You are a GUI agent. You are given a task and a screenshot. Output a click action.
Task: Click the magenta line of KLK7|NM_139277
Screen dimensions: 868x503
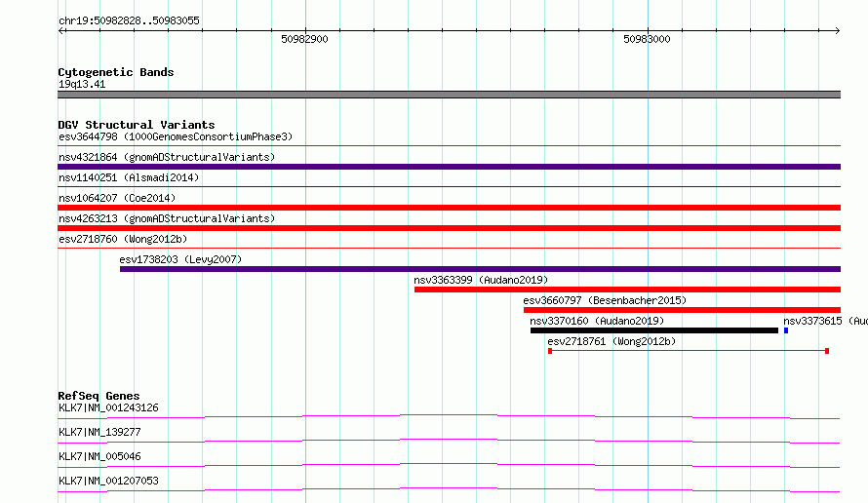coord(449,441)
